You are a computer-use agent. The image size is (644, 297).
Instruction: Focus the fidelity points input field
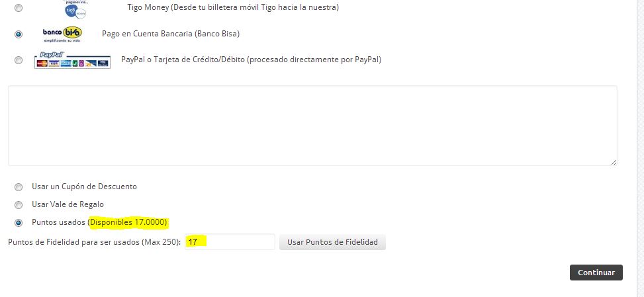(x=230, y=241)
